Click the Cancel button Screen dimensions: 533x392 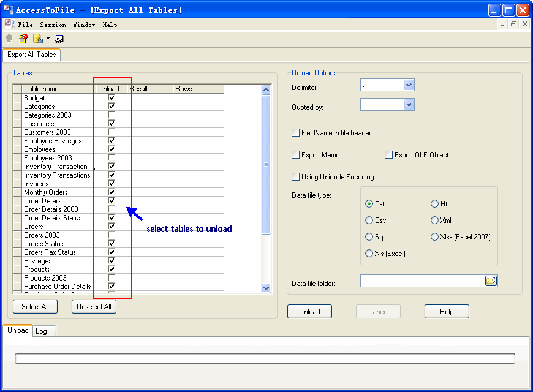pyautogui.click(x=378, y=311)
